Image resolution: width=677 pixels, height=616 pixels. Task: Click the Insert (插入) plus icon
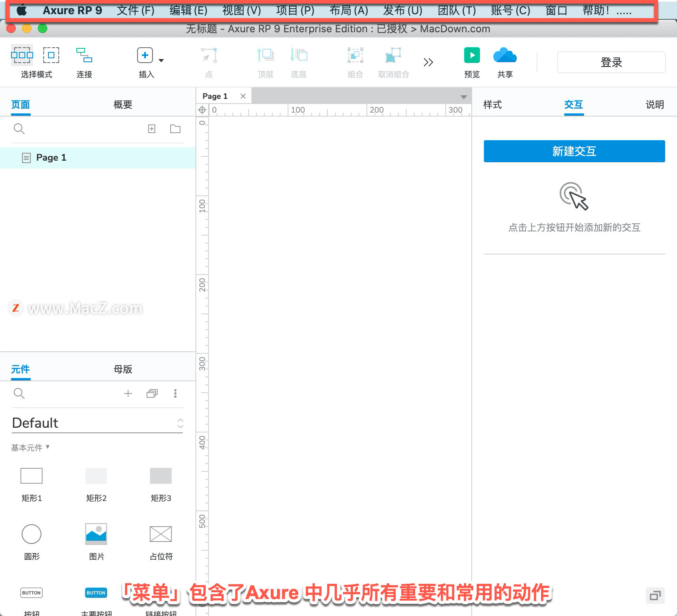[145, 55]
